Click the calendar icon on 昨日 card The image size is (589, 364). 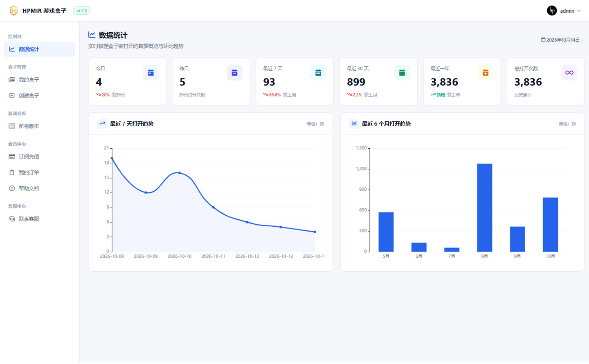pyautogui.click(x=234, y=73)
